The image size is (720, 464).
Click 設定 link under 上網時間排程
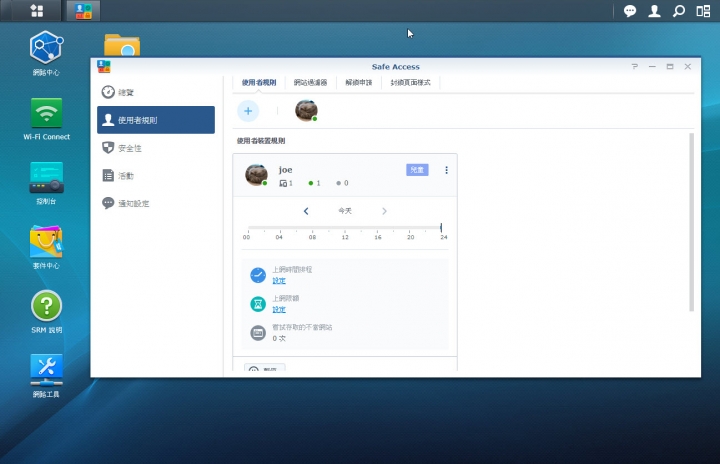point(279,281)
